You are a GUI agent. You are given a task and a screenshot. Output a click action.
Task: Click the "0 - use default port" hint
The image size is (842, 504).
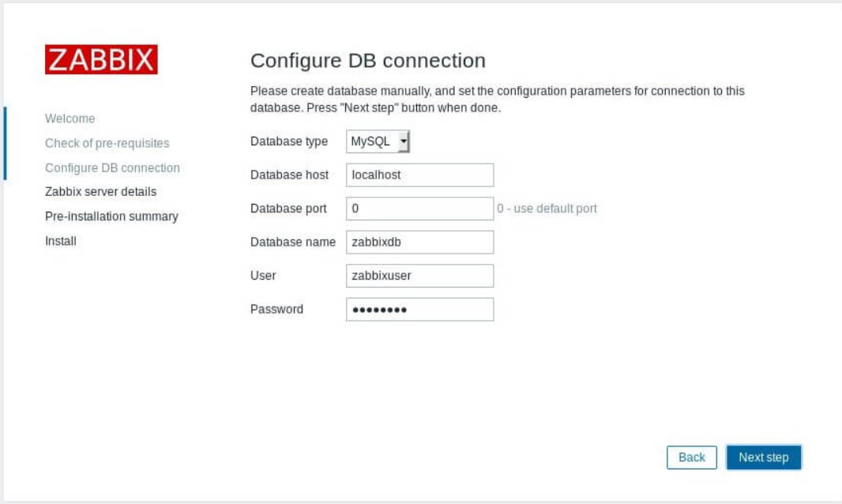click(547, 209)
